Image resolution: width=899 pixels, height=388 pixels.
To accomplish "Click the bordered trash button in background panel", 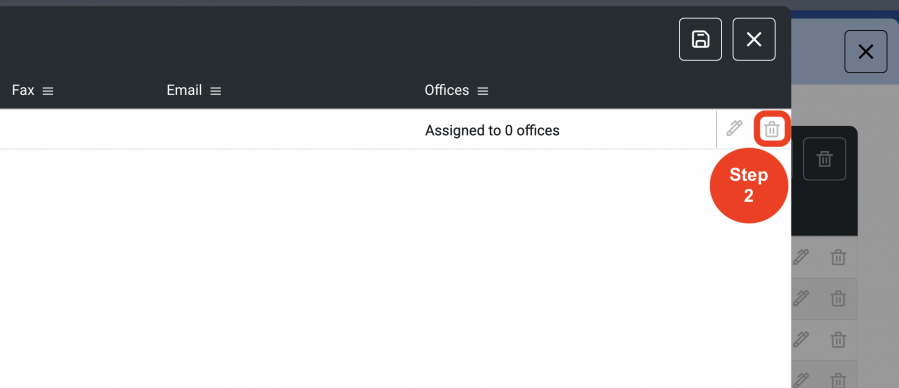I will (x=824, y=159).
